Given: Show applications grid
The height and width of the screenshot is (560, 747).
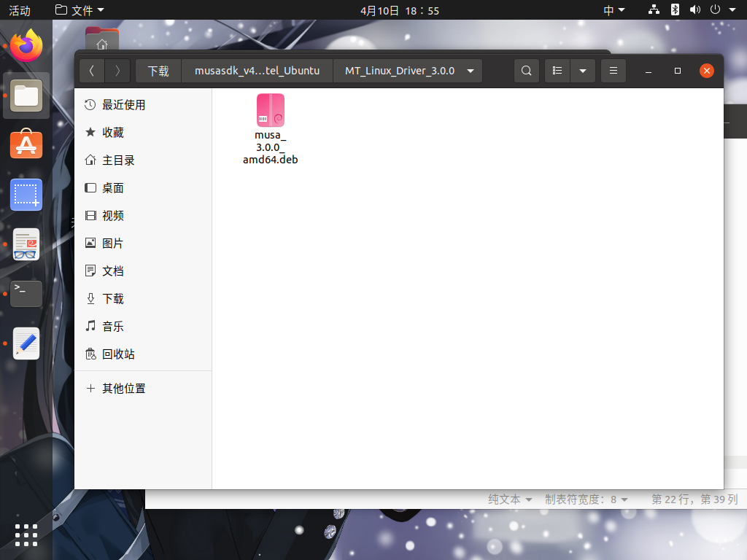Looking at the screenshot, I should [x=26, y=534].
